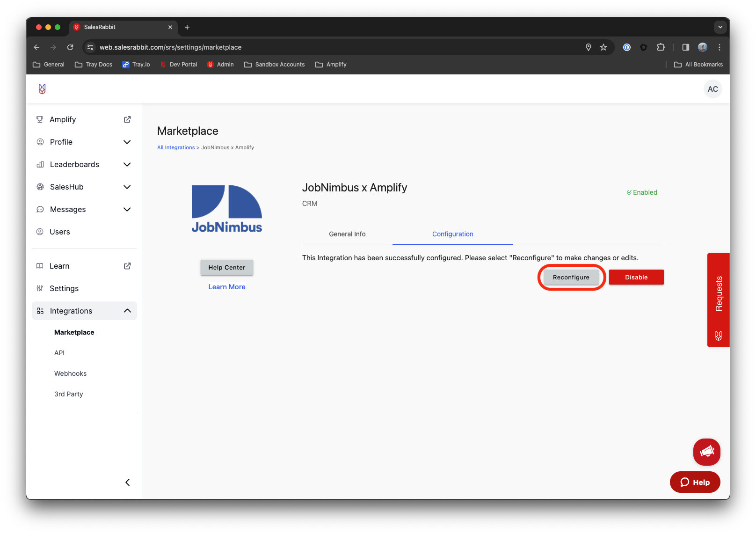Bookmark this page with star icon
756x534 pixels.
click(x=603, y=47)
